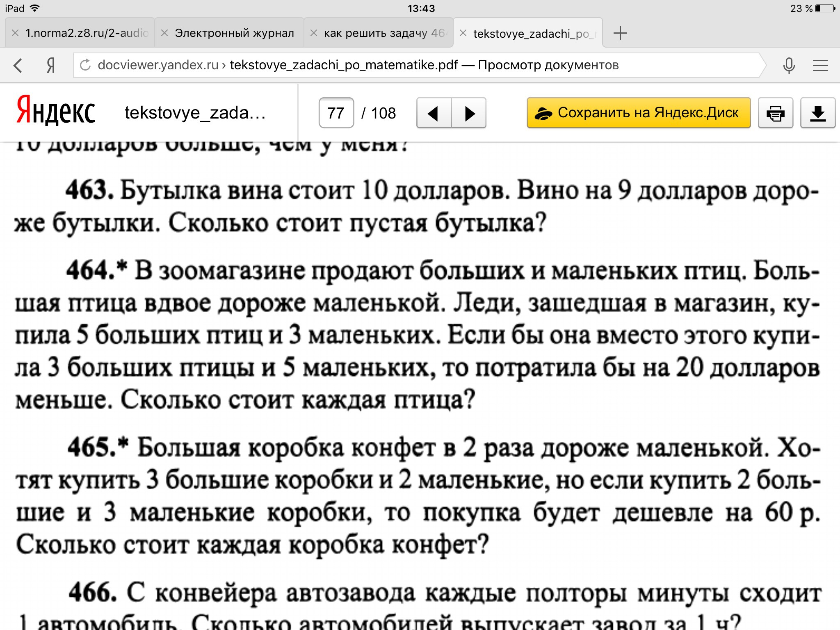Select the 1.norma2.z8.ru tab
The height and width of the screenshot is (630, 840).
87,33
